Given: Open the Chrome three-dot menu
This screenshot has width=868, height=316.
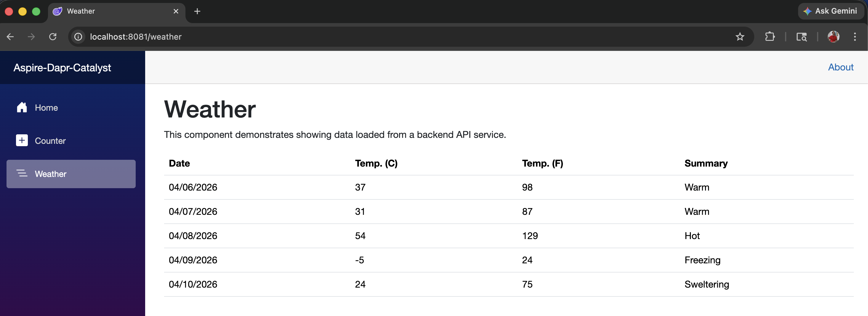Looking at the screenshot, I should [855, 37].
